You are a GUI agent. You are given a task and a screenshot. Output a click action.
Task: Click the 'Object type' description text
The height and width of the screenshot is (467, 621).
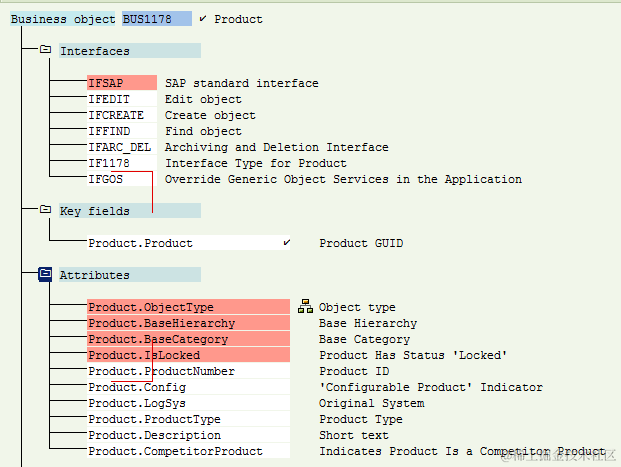(x=357, y=307)
